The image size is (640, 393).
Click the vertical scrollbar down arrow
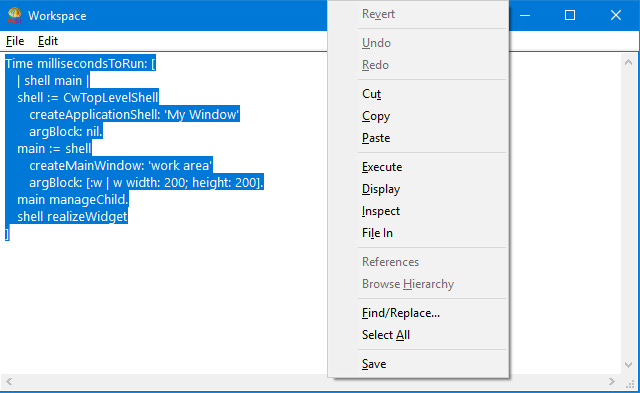[628, 364]
